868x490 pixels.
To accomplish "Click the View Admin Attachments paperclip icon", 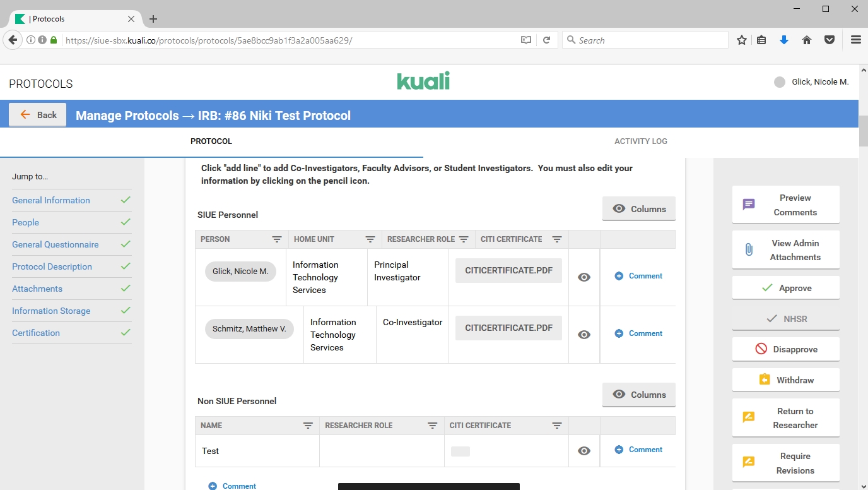I will point(749,249).
